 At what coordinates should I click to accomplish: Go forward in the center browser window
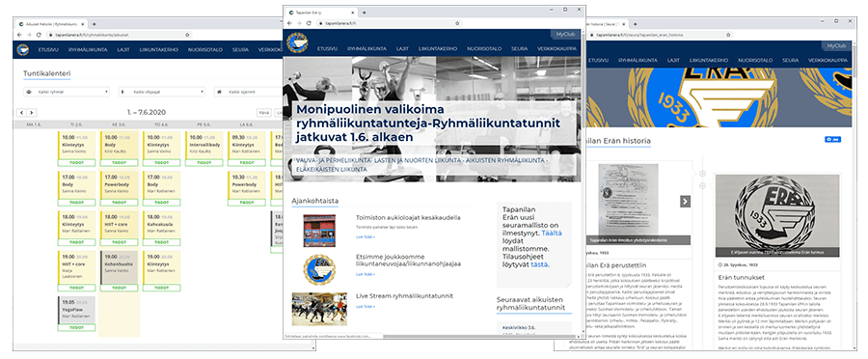coord(300,23)
